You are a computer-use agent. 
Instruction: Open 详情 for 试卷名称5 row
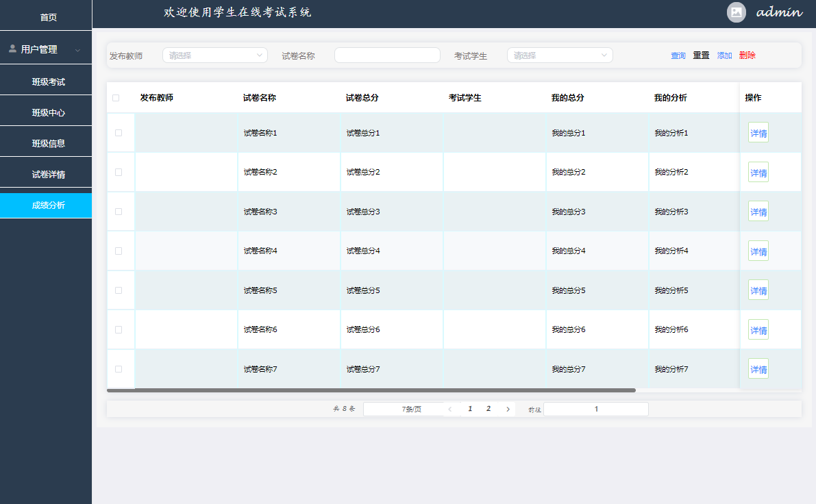758,291
